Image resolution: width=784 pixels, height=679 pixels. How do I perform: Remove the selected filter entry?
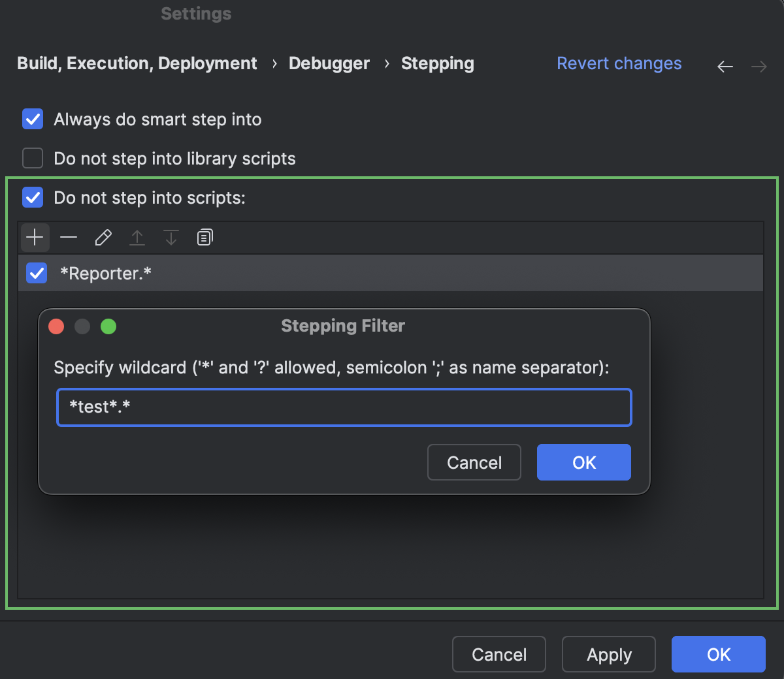[69, 237]
